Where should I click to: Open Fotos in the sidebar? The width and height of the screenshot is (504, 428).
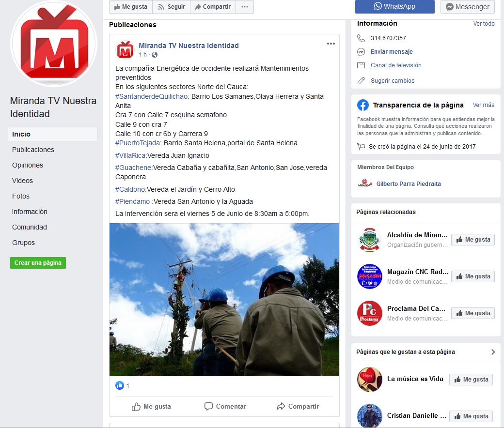(21, 196)
